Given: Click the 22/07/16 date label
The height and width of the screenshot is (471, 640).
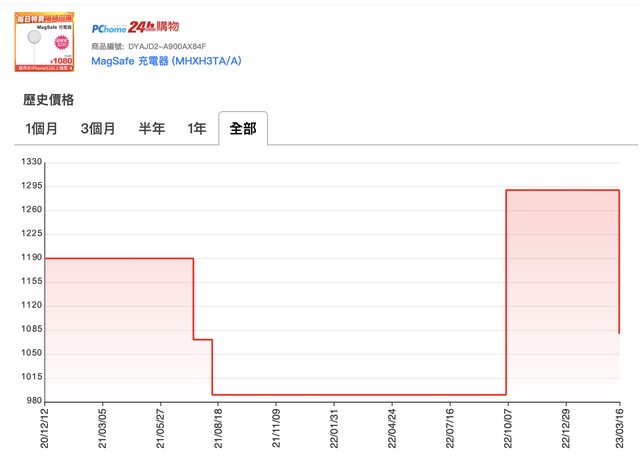Looking at the screenshot, I should [x=450, y=428].
